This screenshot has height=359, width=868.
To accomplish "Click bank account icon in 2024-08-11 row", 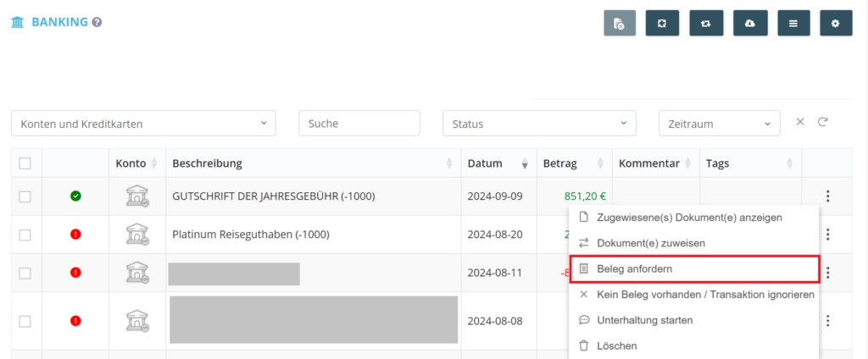I will 136,273.
